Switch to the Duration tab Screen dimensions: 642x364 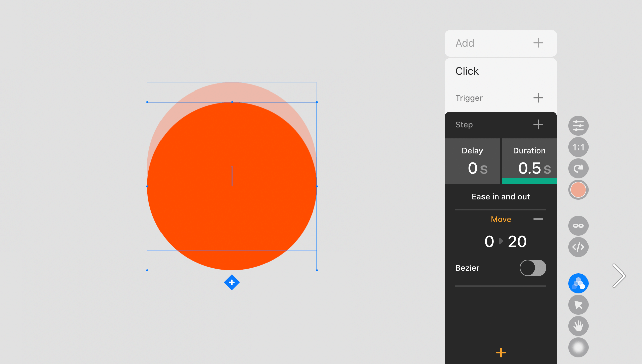(x=529, y=161)
